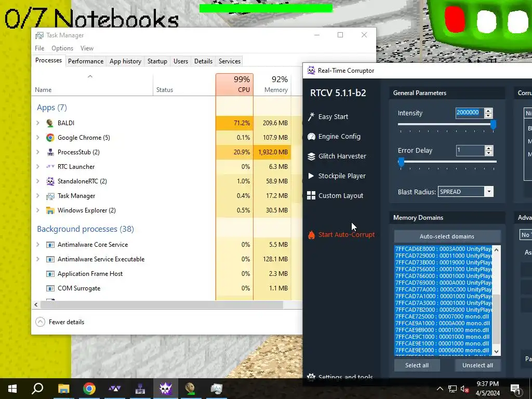Open the Options menu in Task Manager
532x399 pixels.
62,48
